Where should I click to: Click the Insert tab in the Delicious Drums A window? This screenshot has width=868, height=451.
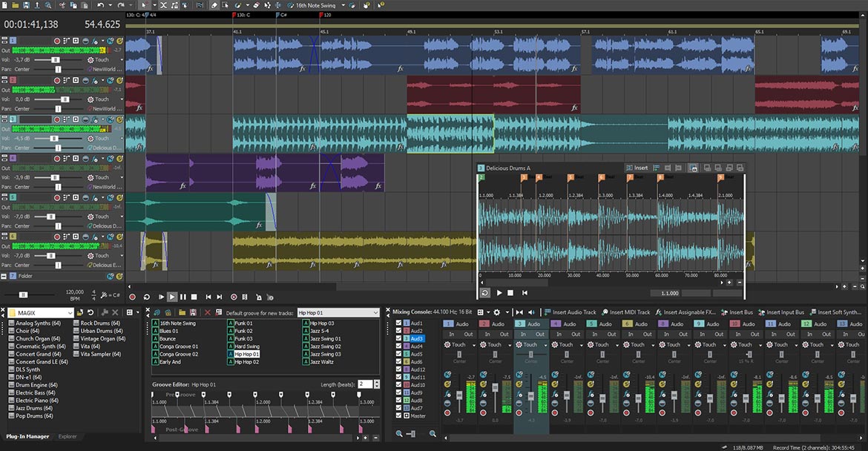click(639, 168)
